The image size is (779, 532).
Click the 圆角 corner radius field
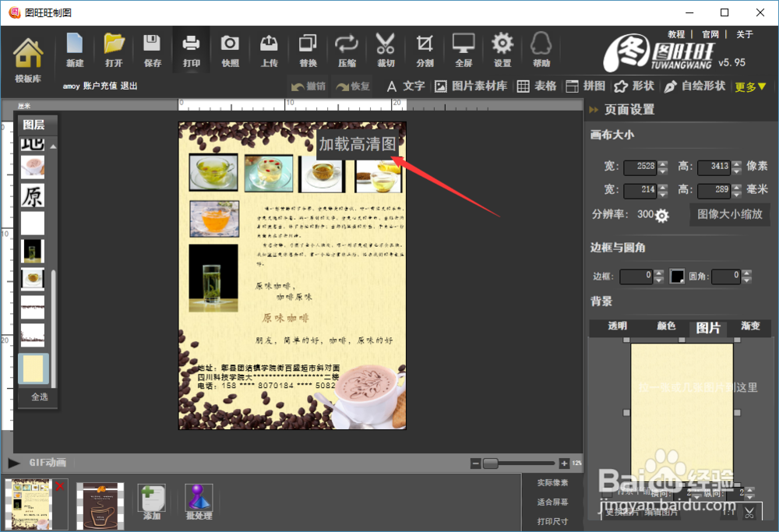point(726,277)
